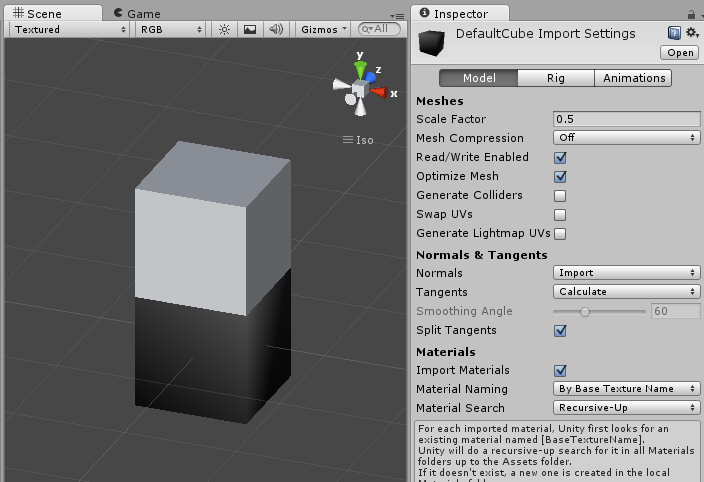The image size is (704, 482).
Task: Switch to the Rig tab
Action: (556, 78)
